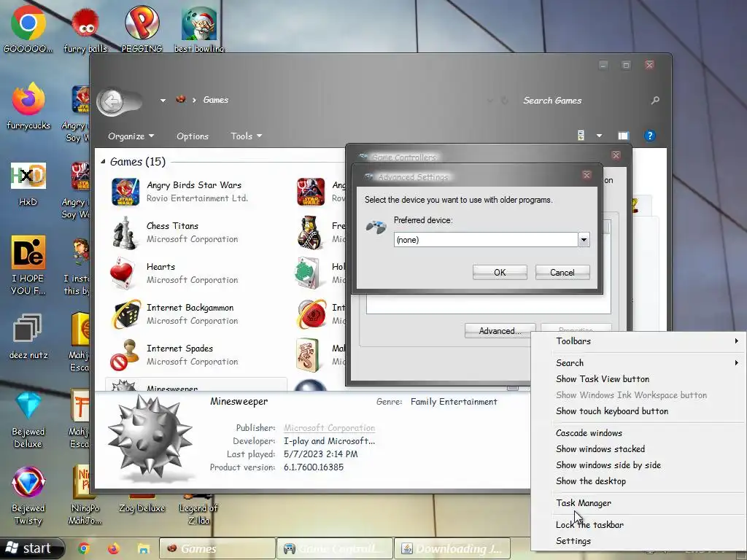Click OK in Advanced Settings dialog

(500, 273)
